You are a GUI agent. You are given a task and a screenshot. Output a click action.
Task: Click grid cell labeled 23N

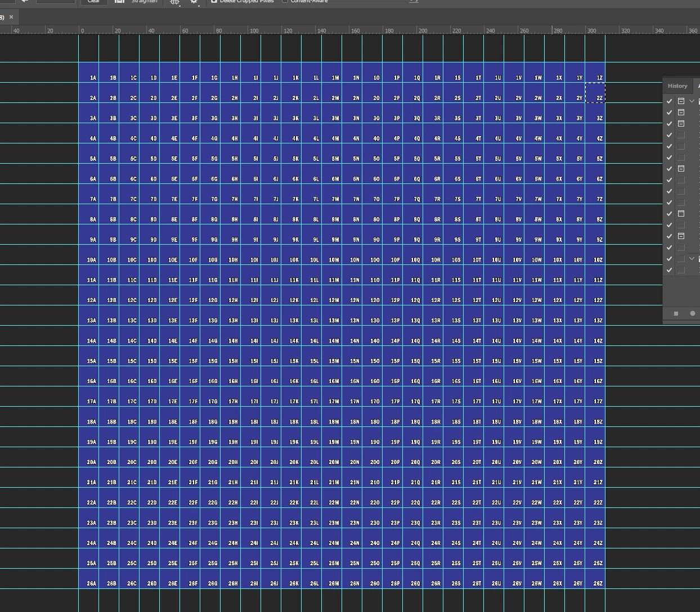[352, 517]
